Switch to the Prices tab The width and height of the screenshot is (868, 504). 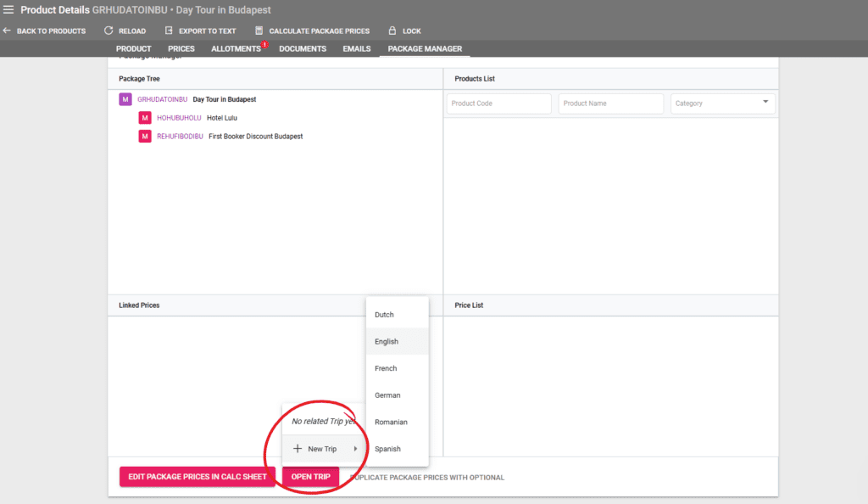(181, 48)
